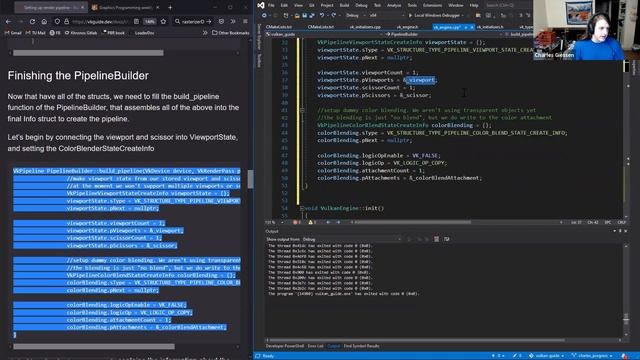The image size is (640, 360).
Task: Clear all output in Output window
Action: [436, 239]
